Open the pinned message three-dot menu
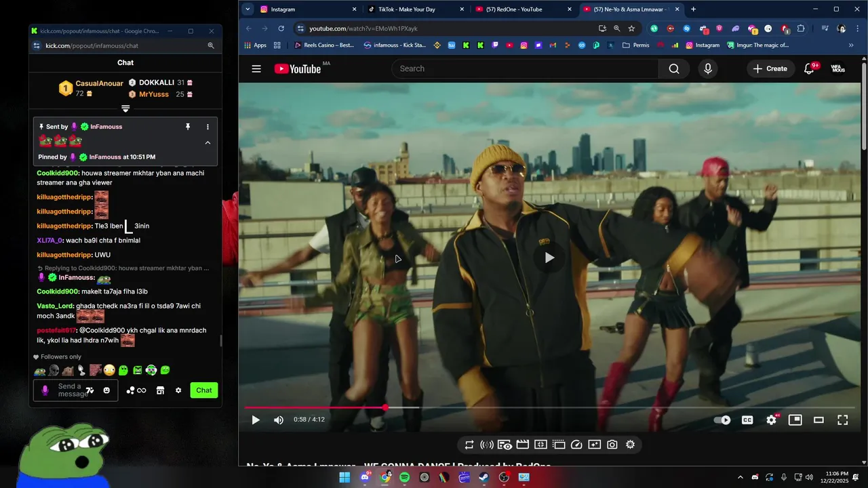The image size is (868, 488). tap(208, 127)
